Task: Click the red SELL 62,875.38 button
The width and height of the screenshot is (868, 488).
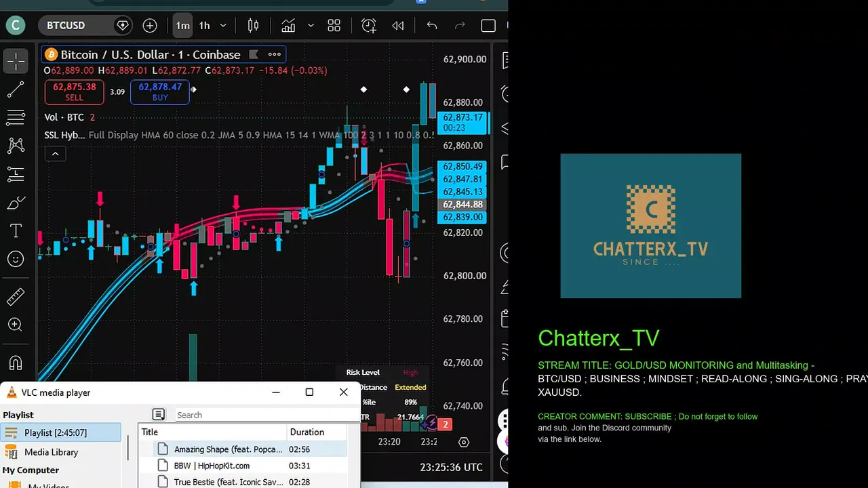Action: click(x=75, y=92)
